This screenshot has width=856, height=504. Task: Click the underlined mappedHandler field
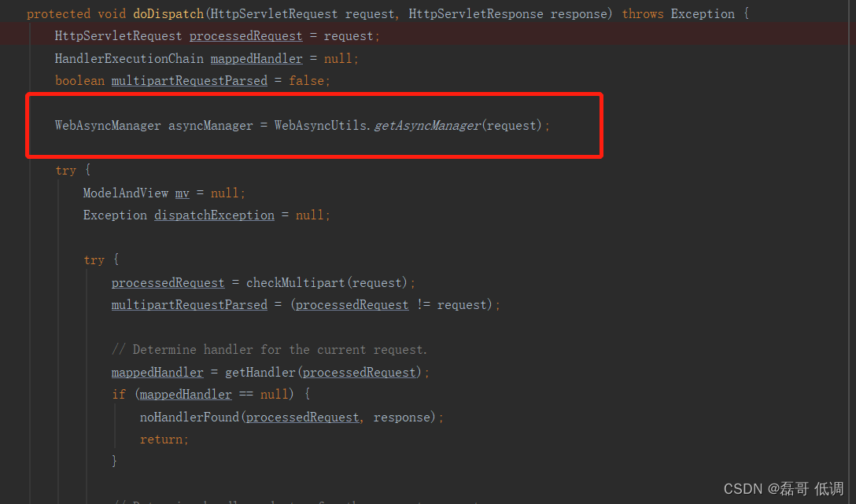pos(256,58)
